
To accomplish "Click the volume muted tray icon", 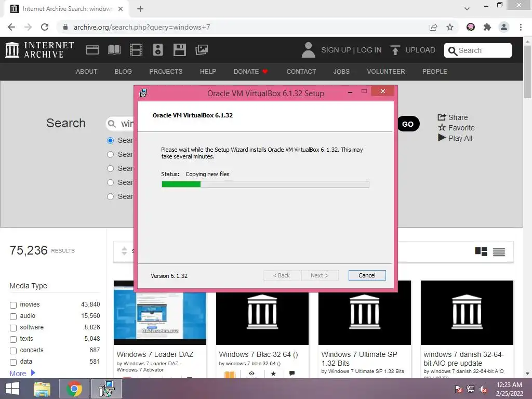I will point(483,389).
